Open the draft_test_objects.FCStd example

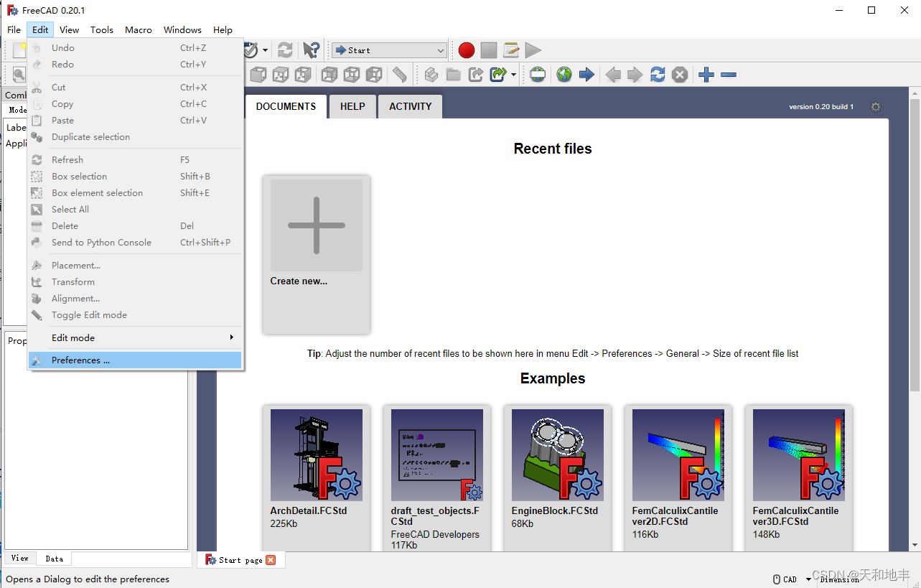click(x=437, y=477)
